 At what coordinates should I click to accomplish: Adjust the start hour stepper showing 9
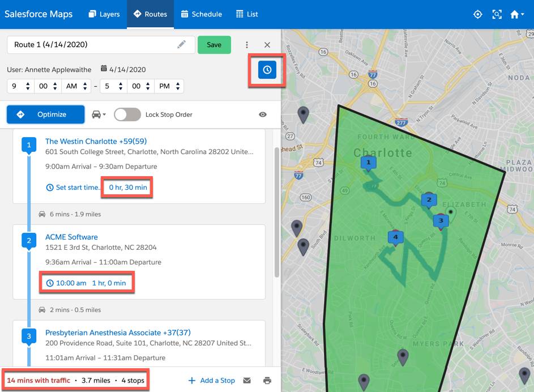20,86
